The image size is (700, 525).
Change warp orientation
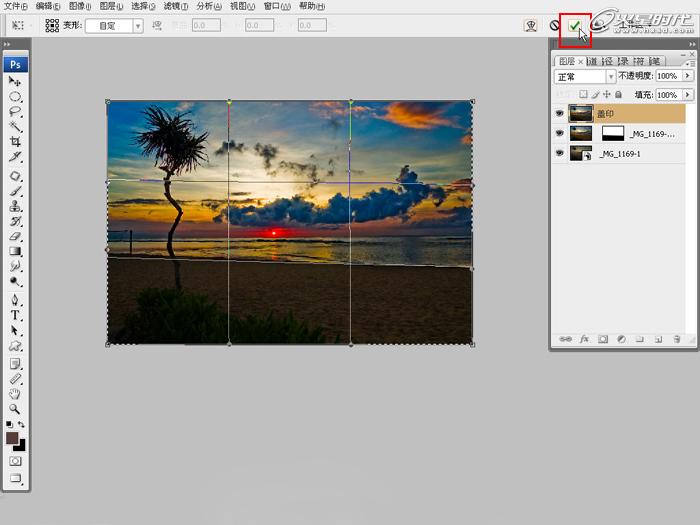tap(157, 25)
